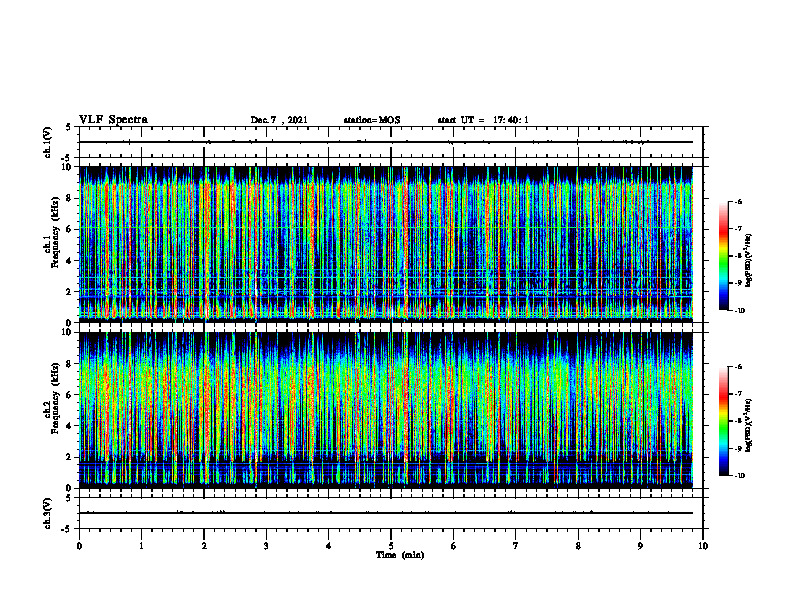792x612 pixels.
Task: Click the "station=MOS" header label
Action: [372, 120]
